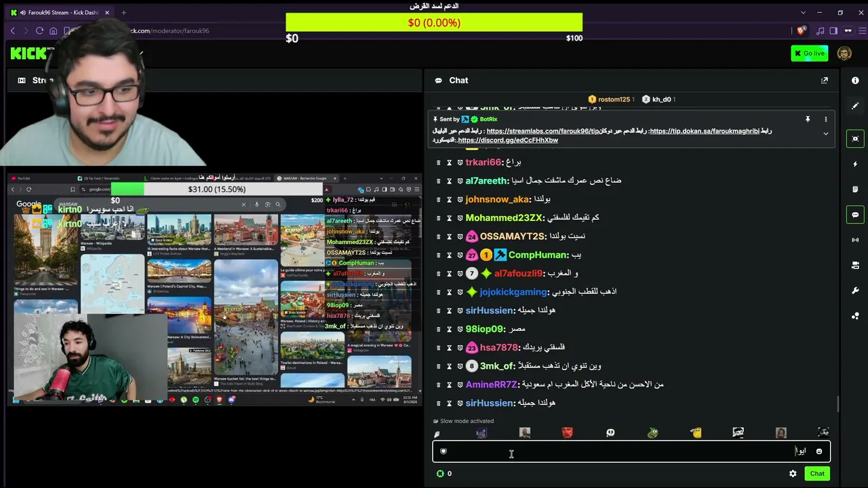
Task: Click username jojokickgaming in chat
Action: click(x=513, y=292)
